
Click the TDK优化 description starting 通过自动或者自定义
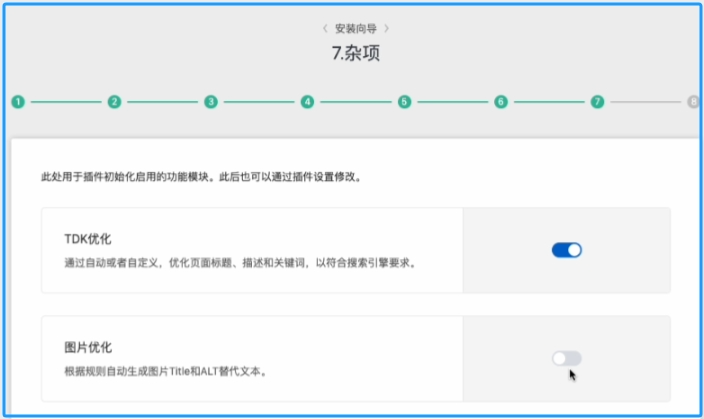241,263
